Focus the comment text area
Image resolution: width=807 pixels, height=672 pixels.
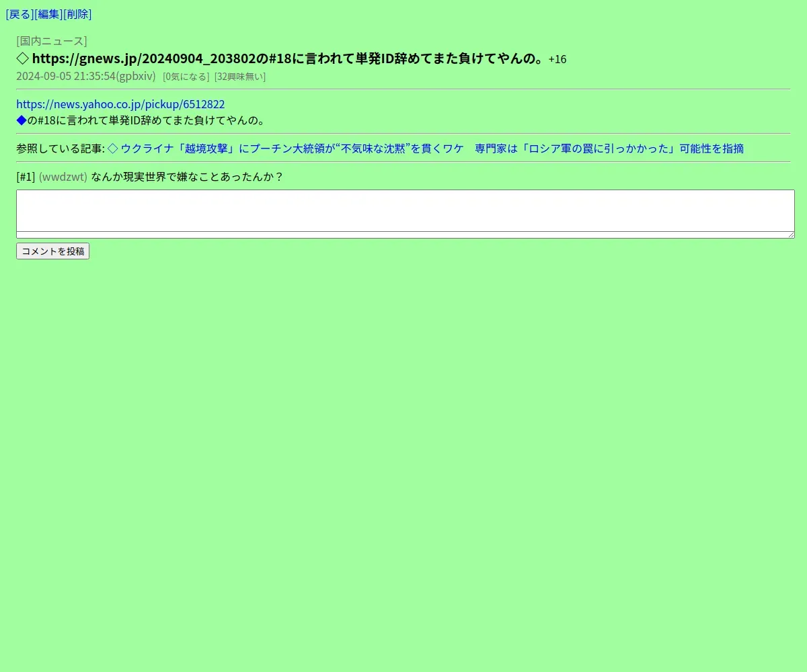point(406,214)
